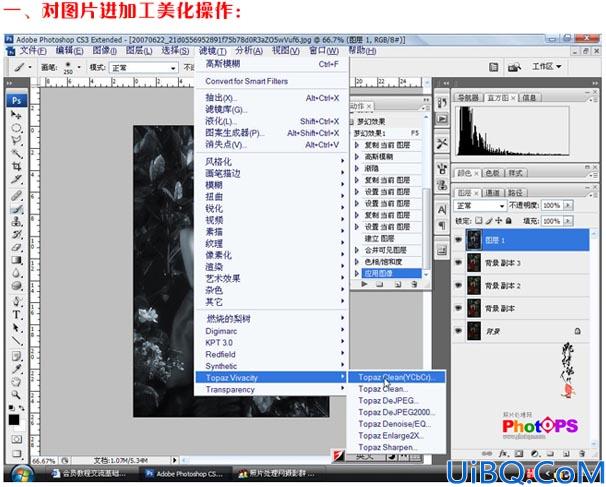Open Tool Presets panel icon

[x=442, y=143]
